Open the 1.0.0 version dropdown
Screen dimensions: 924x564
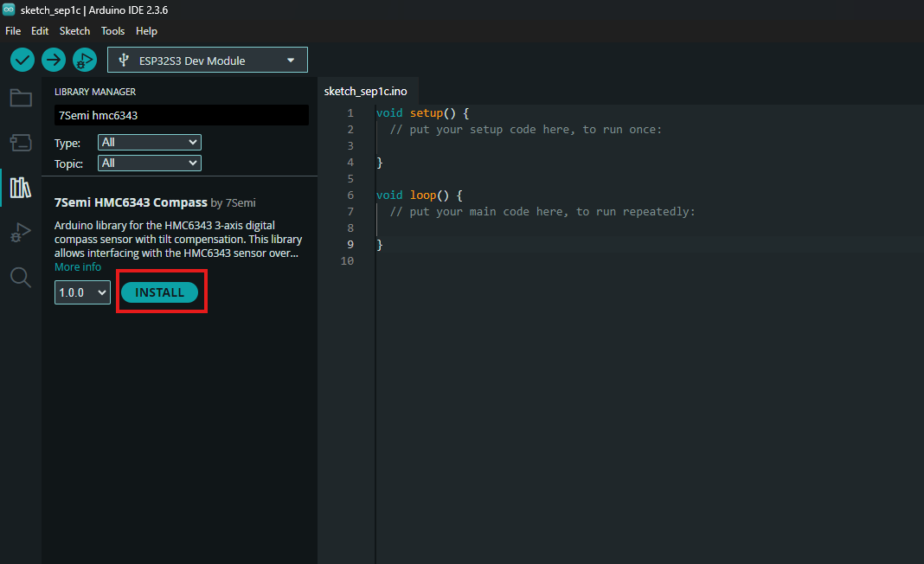point(82,292)
